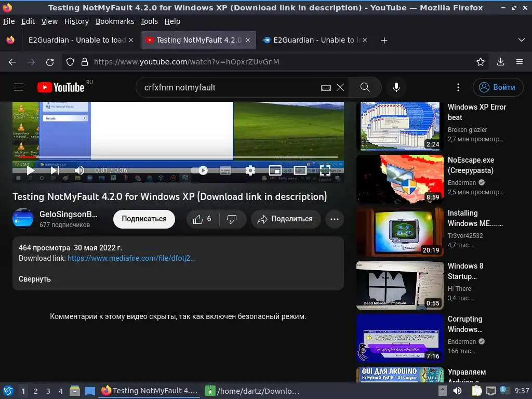Image resolution: width=532 pixels, height=399 pixels.
Task: Skip to the next video in player
Action: point(55,170)
